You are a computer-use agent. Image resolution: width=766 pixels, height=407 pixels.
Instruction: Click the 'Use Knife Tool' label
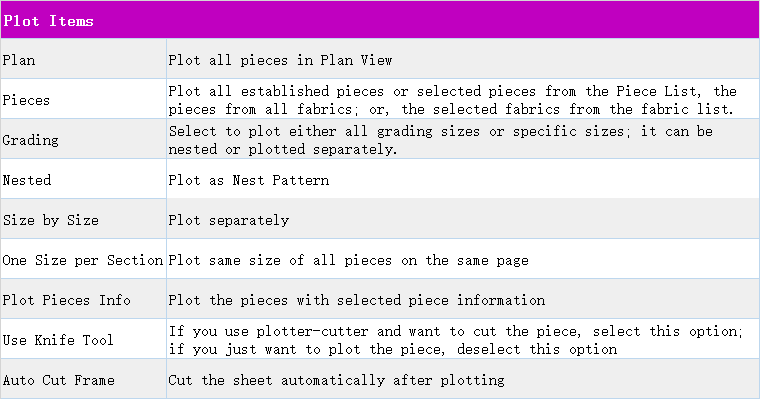(58, 340)
